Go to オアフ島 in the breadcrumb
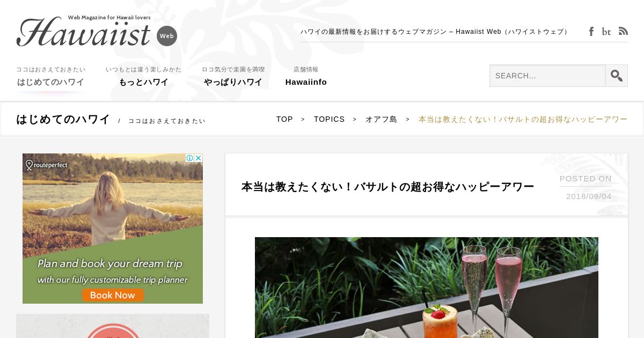The height and width of the screenshot is (338, 644). tap(381, 119)
